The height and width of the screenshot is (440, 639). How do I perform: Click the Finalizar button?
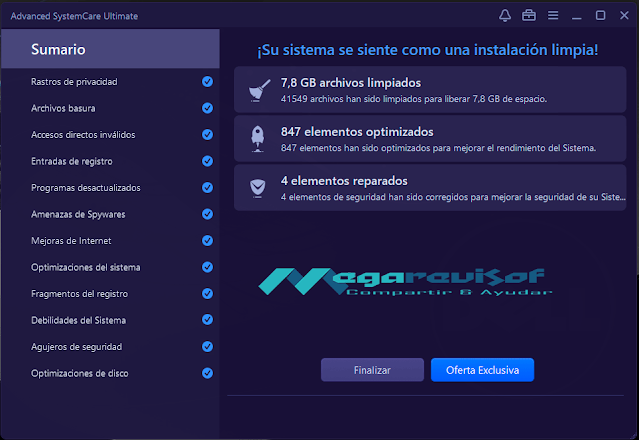pos(372,370)
